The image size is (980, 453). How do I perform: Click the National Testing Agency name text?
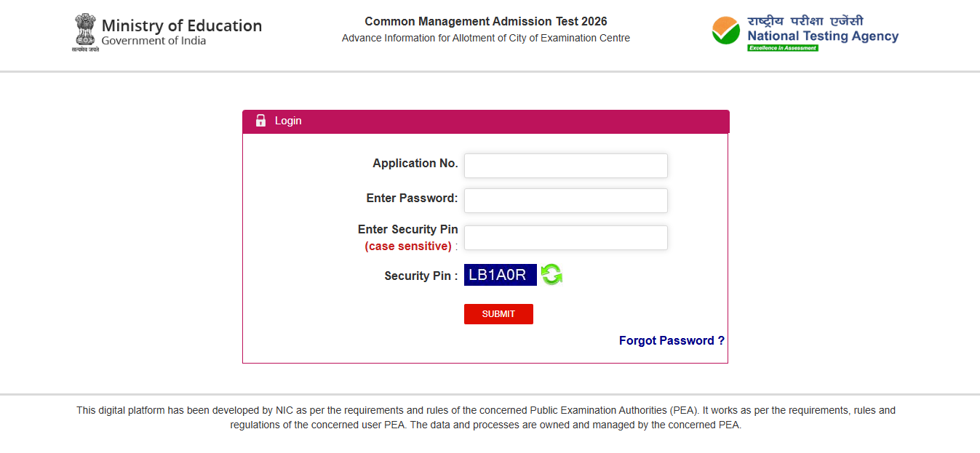823,36
